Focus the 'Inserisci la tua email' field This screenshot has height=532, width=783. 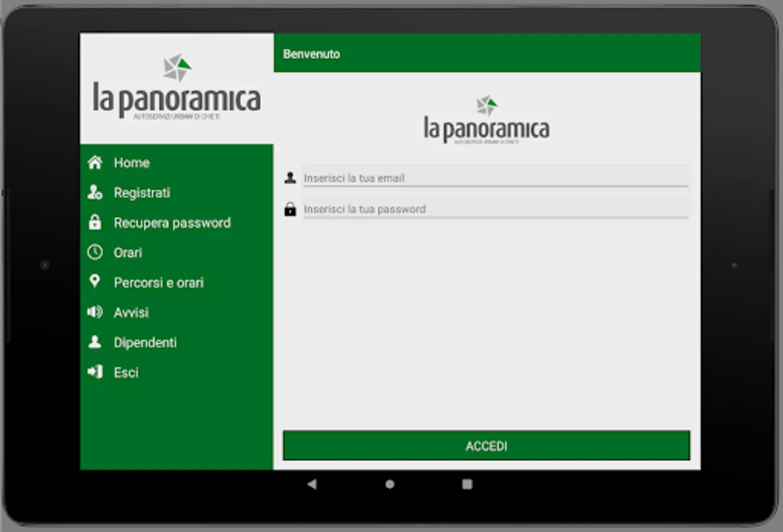pyautogui.click(x=496, y=177)
